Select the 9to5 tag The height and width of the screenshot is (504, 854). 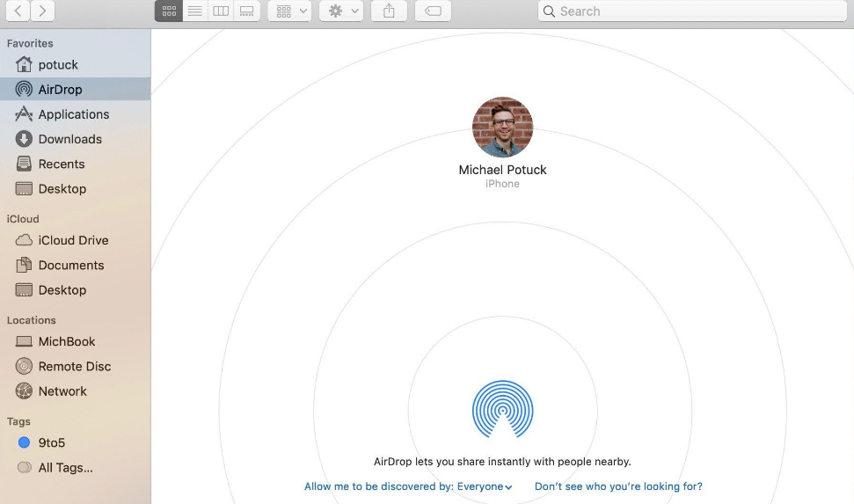tap(75, 442)
